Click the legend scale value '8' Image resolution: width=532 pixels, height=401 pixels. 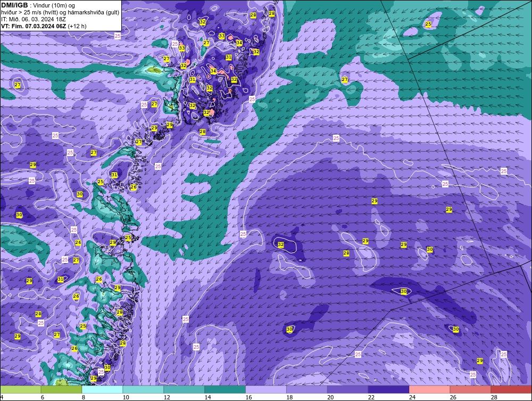coord(83,397)
